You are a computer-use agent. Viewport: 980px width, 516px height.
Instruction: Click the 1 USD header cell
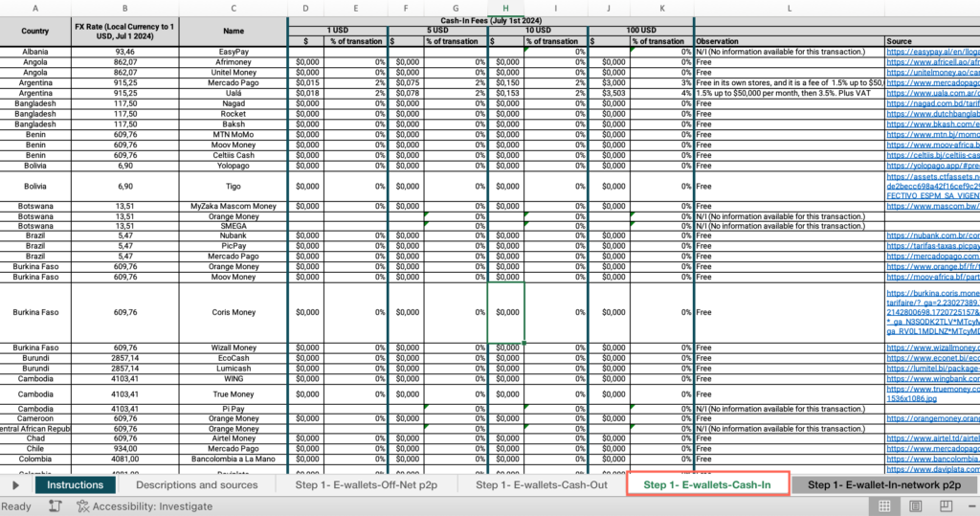tap(338, 30)
